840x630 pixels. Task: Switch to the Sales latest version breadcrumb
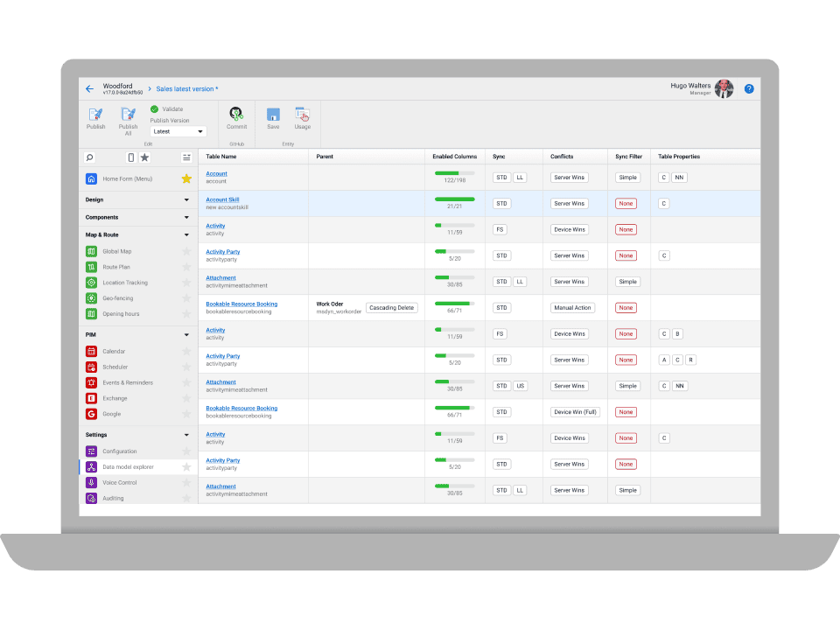coord(185,88)
